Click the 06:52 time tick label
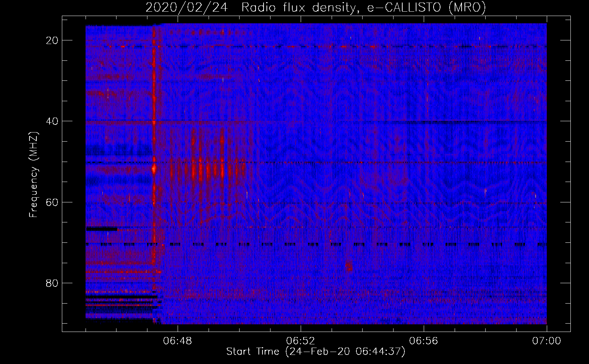 tap(301, 341)
